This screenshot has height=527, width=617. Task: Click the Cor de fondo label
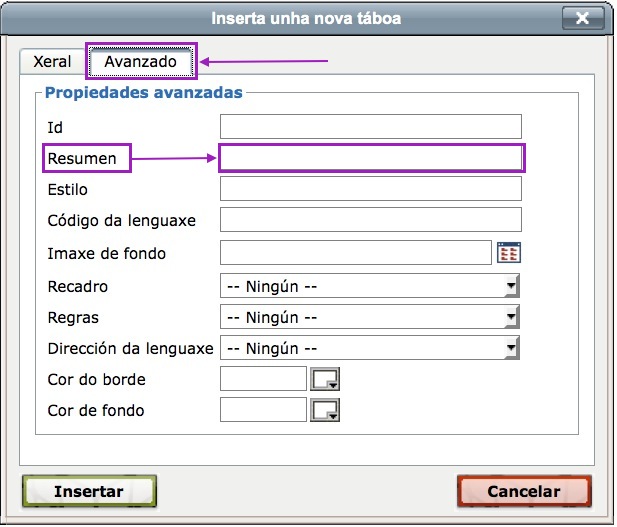pyautogui.click(x=96, y=411)
